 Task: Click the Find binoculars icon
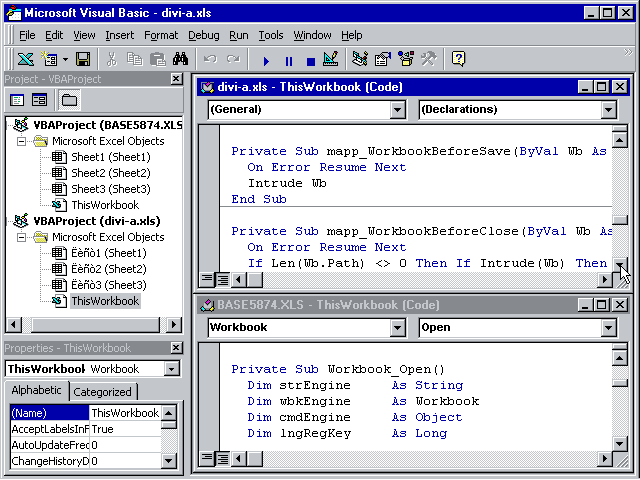(x=180, y=59)
